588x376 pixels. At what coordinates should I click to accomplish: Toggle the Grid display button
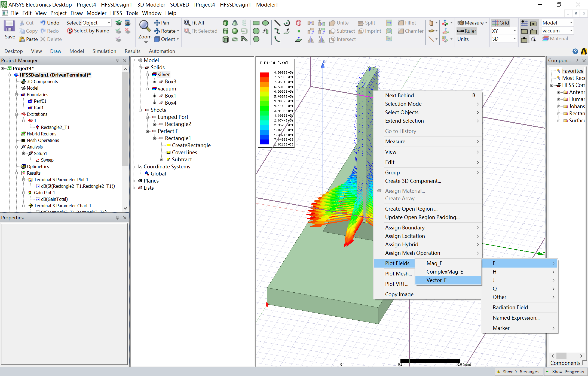501,23
